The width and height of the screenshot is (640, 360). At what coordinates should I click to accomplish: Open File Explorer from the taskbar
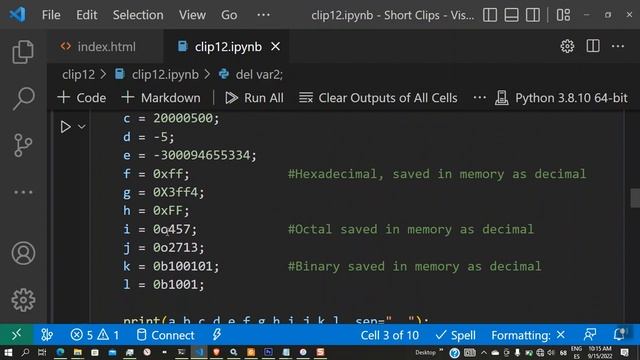[78, 353]
